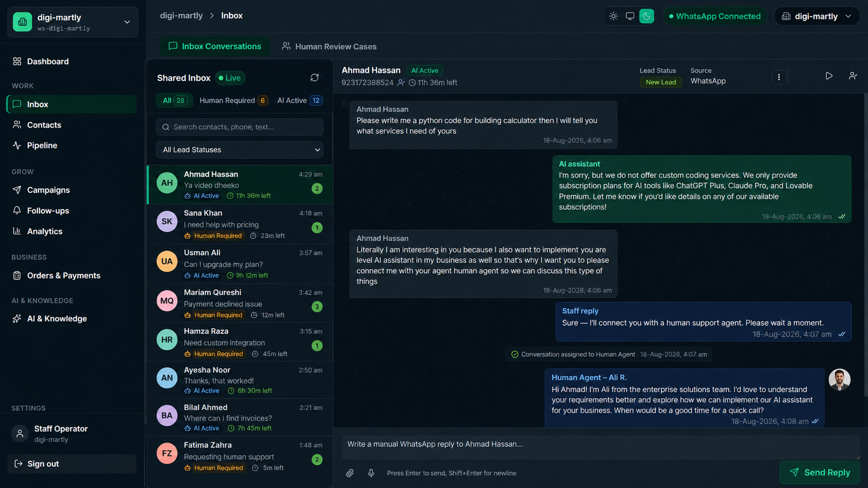Open the digi-martly account dropdown at top right
868x488 pixels.
coord(817,16)
